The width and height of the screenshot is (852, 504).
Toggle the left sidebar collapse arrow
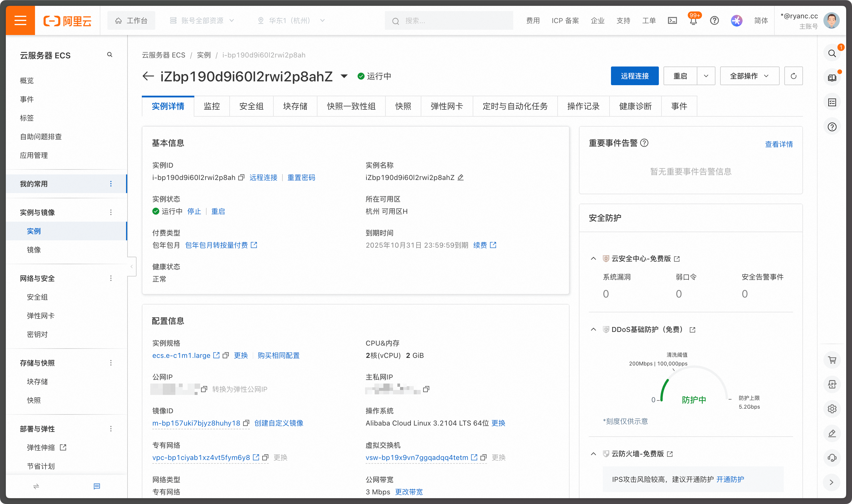(x=131, y=266)
